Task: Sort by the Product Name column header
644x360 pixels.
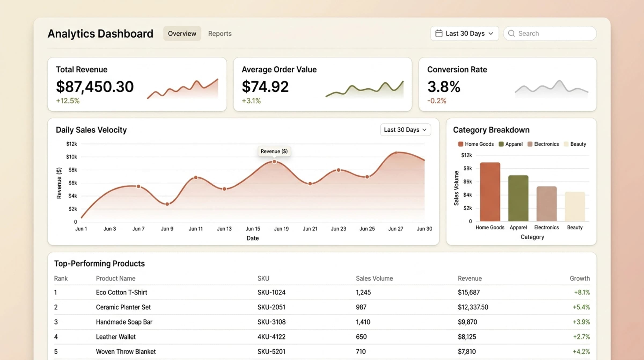Action: pos(116,278)
